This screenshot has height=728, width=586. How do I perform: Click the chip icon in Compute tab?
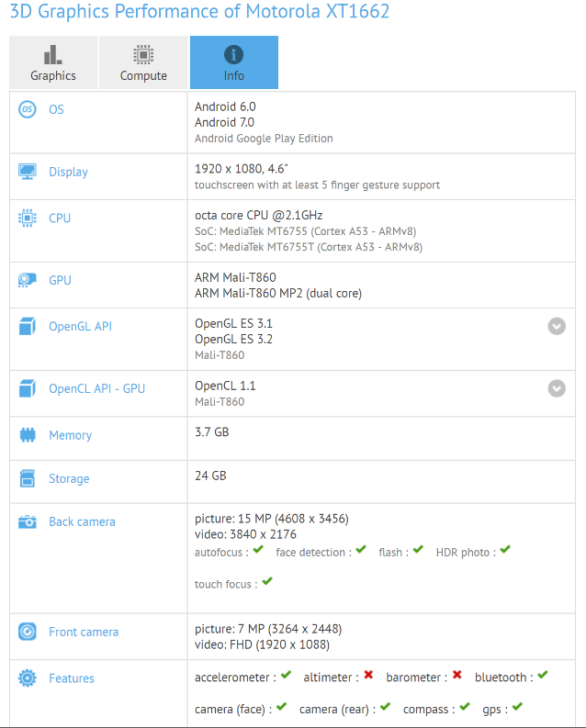click(x=143, y=55)
